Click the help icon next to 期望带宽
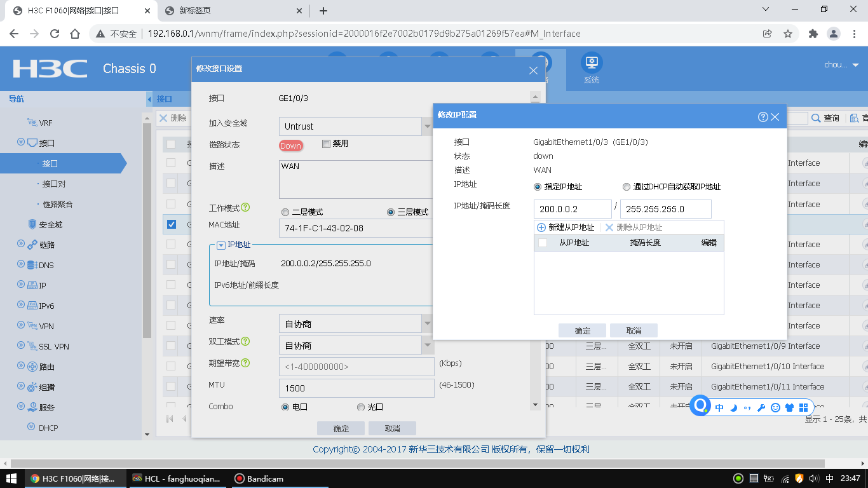This screenshot has width=868, height=488. [245, 363]
